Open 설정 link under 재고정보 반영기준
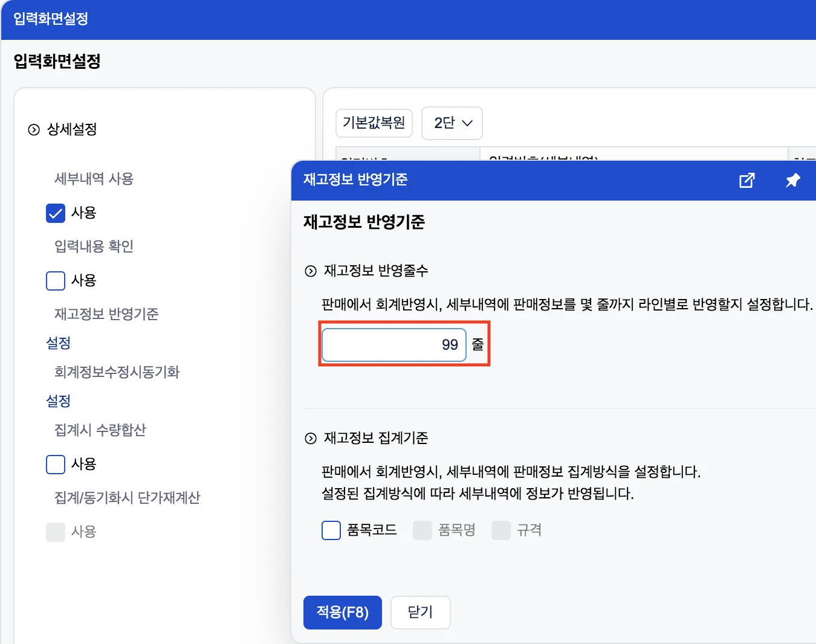This screenshot has width=816, height=644. click(x=59, y=343)
